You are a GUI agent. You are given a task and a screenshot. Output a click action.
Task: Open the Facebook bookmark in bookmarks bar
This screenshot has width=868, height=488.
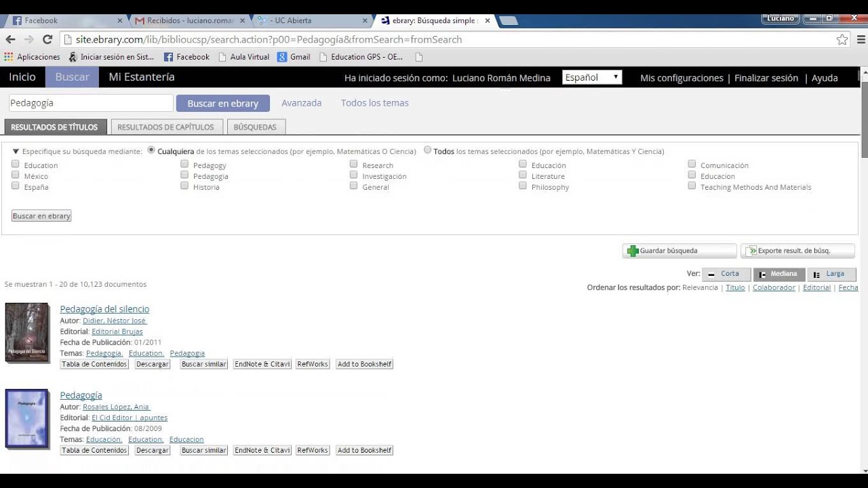coord(186,57)
